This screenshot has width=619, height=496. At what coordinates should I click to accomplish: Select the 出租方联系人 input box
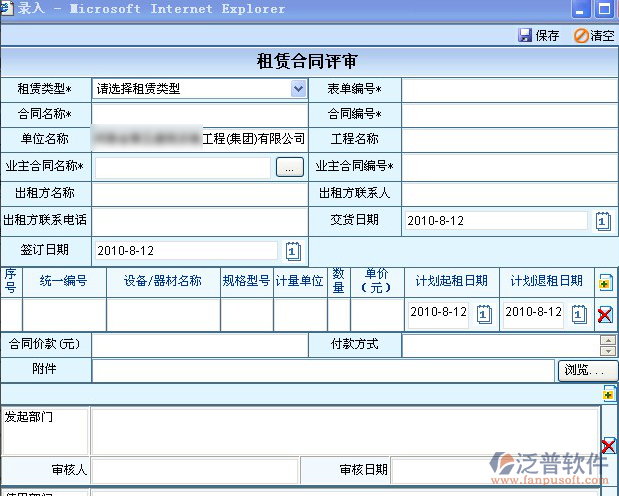[509, 192]
